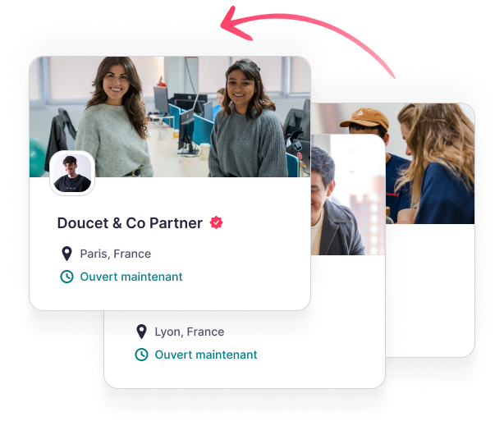Screen dimensions: 504x426
Task: Open the office photo with two women
Action: [x=170, y=117]
